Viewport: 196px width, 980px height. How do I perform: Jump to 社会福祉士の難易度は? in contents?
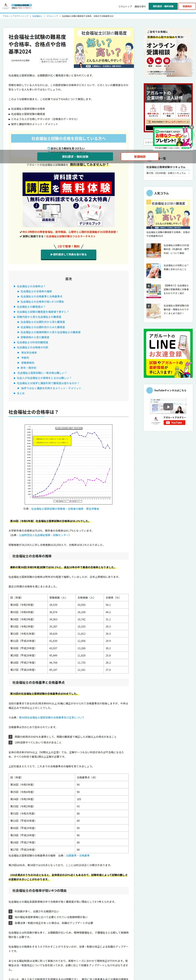31,307
